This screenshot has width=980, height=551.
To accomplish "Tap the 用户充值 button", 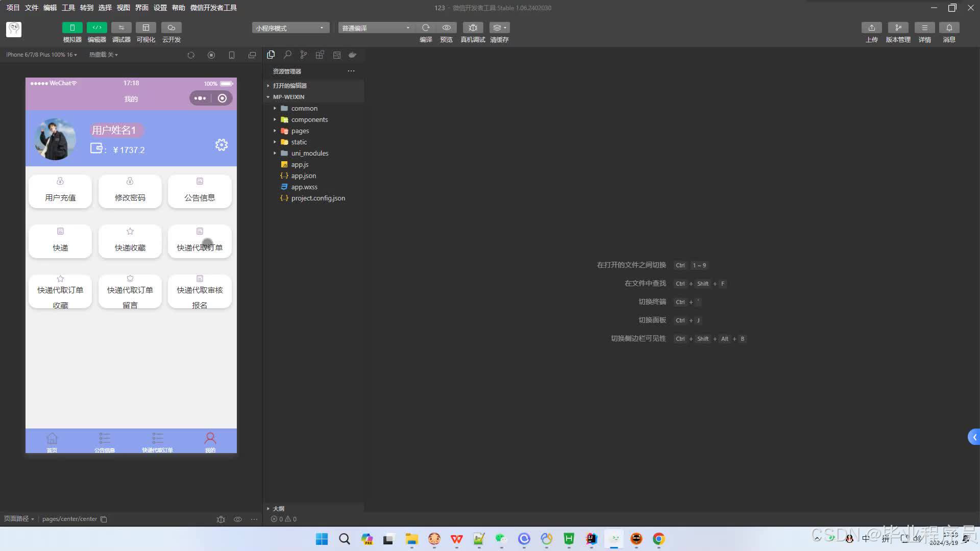I will [x=60, y=191].
